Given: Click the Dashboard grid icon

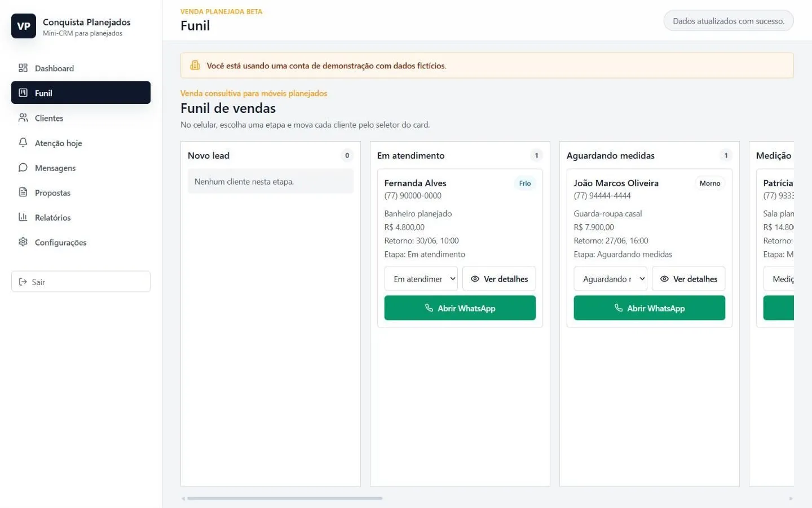Looking at the screenshot, I should tap(23, 68).
